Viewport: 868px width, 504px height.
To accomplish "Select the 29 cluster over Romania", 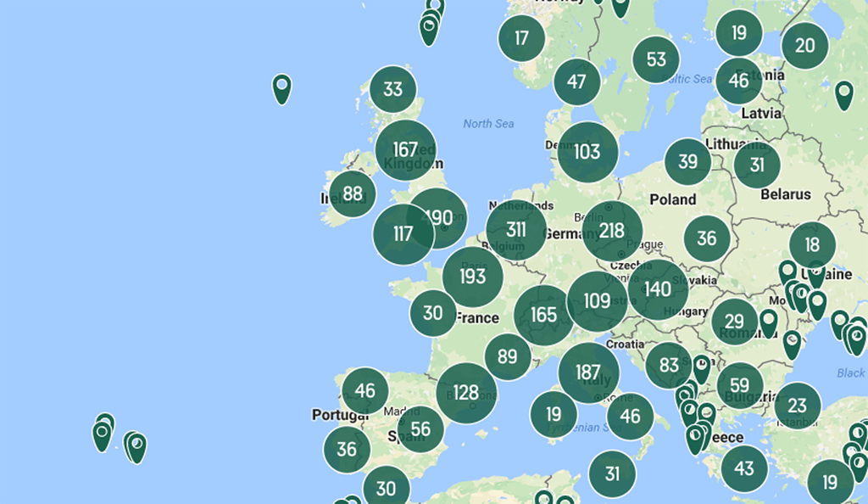I will (x=735, y=322).
